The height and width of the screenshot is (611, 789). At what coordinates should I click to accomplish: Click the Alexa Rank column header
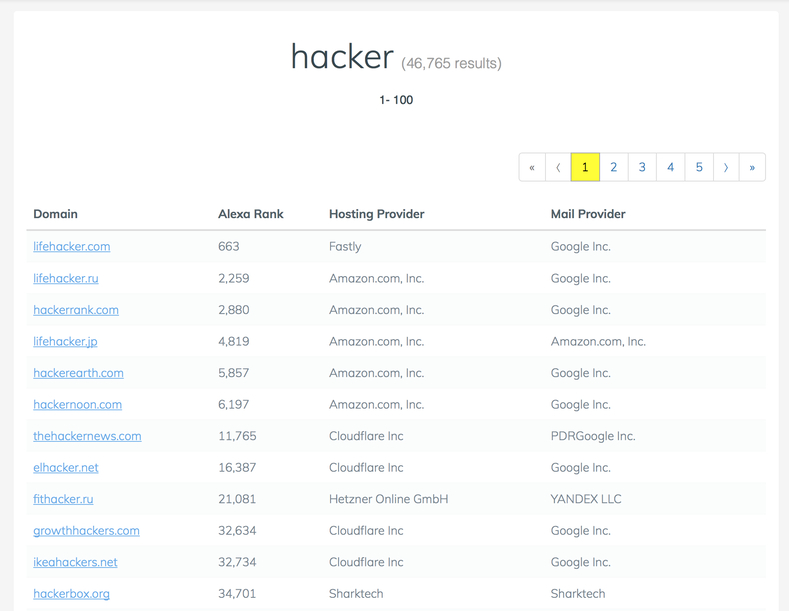(251, 214)
